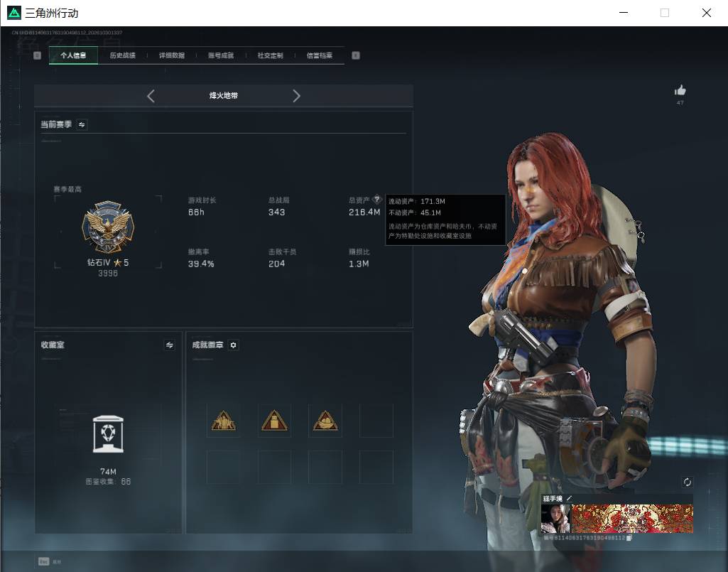Click the 烽火地带 mode title

click(223, 96)
